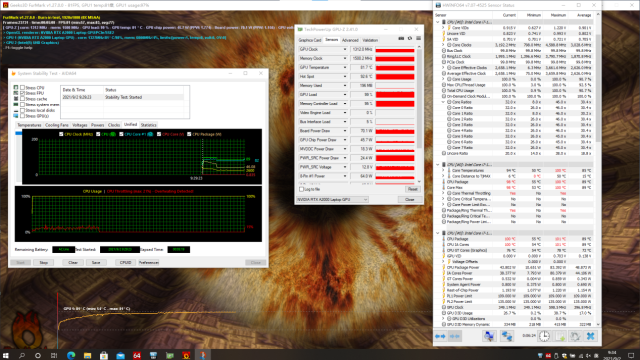Viewport: 640px width, 360px height.
Task: Open taskbar Search
Action: (22, 356)
